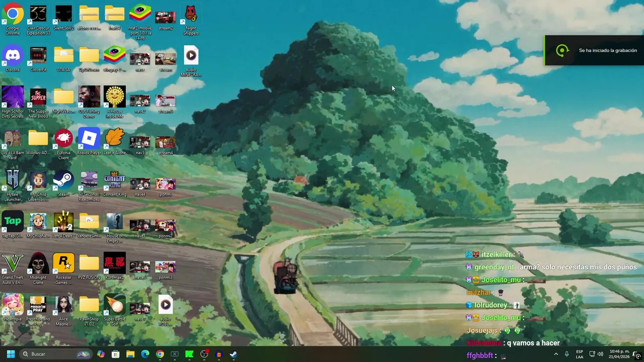
Task: Select the stream4 image thumbnail
Action: 166,145
